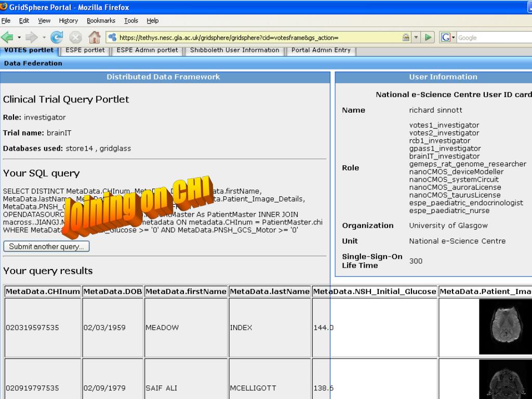
Task: Click the MetaData.NSH_Initial_Glucose column header
Action: 375,291
